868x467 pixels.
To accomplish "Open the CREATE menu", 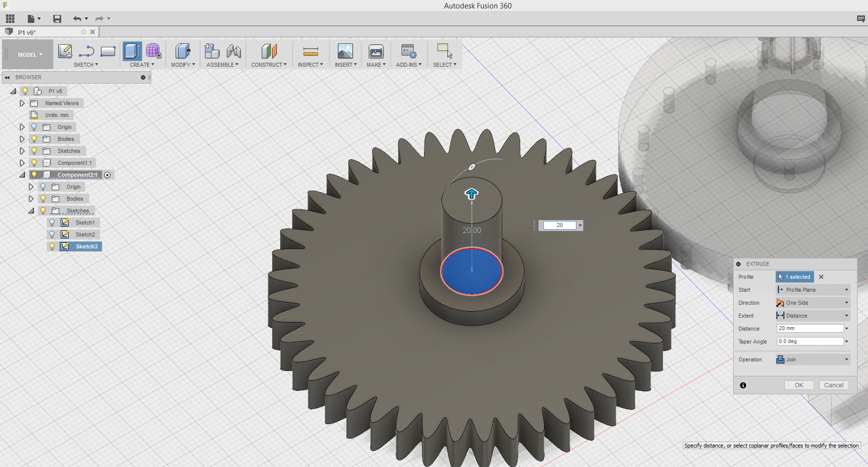I will 142,65.
